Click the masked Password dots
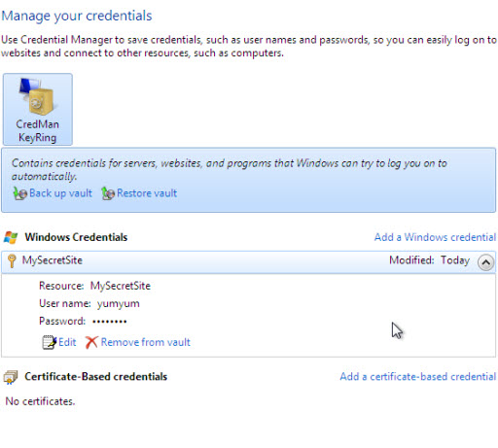 coord(110,322)
